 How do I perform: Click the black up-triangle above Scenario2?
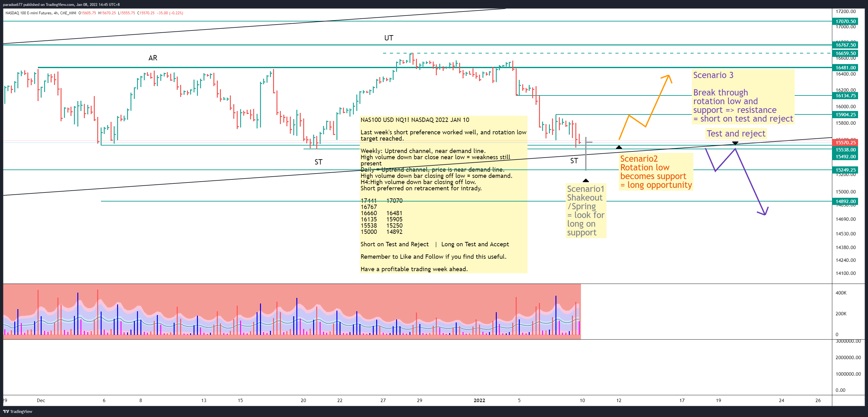click(x=619, y=147)
